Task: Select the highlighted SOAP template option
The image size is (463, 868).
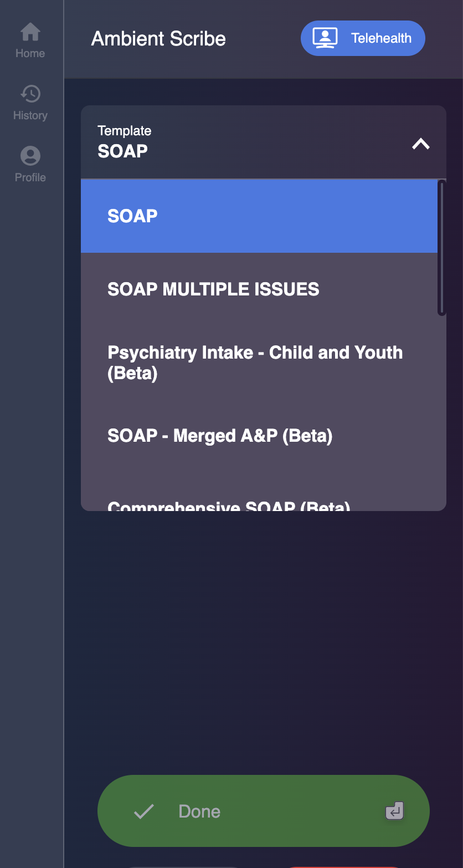Action: [x=259, y=216]
